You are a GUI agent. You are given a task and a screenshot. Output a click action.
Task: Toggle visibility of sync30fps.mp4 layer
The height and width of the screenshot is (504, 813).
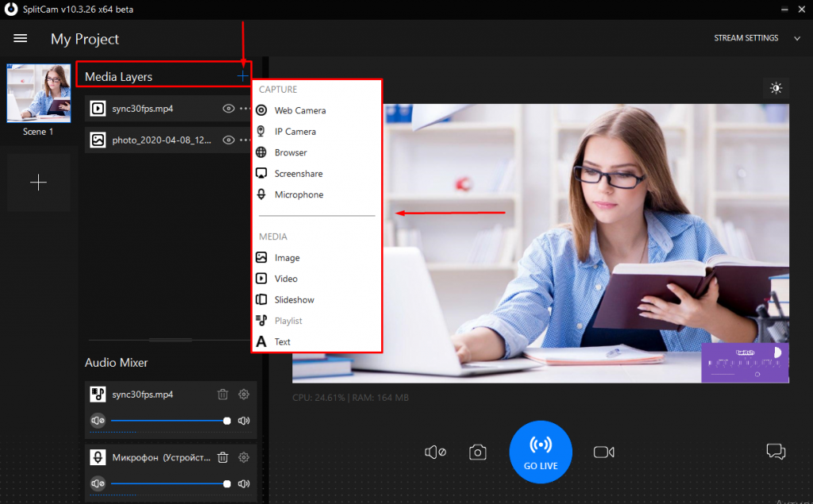(228, 109)
